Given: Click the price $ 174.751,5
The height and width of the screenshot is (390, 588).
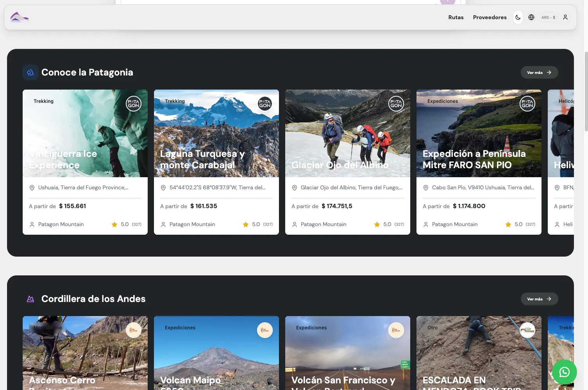Looking at the screenshot, I should 337,206.
